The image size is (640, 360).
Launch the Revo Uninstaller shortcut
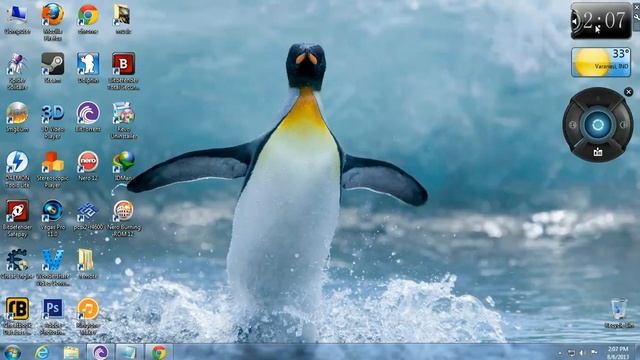[123, 120]
